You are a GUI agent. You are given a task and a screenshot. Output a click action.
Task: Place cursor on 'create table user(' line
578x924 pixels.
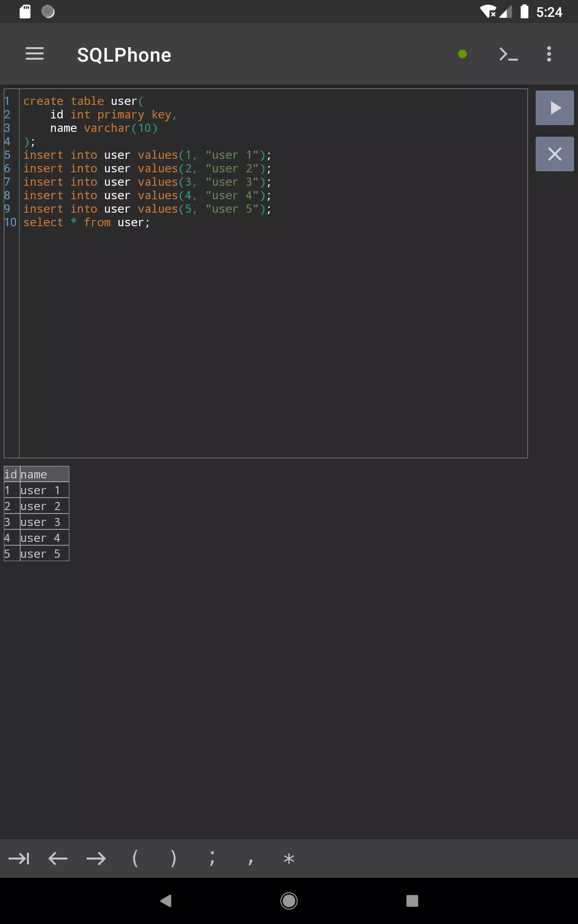(83, 101)
